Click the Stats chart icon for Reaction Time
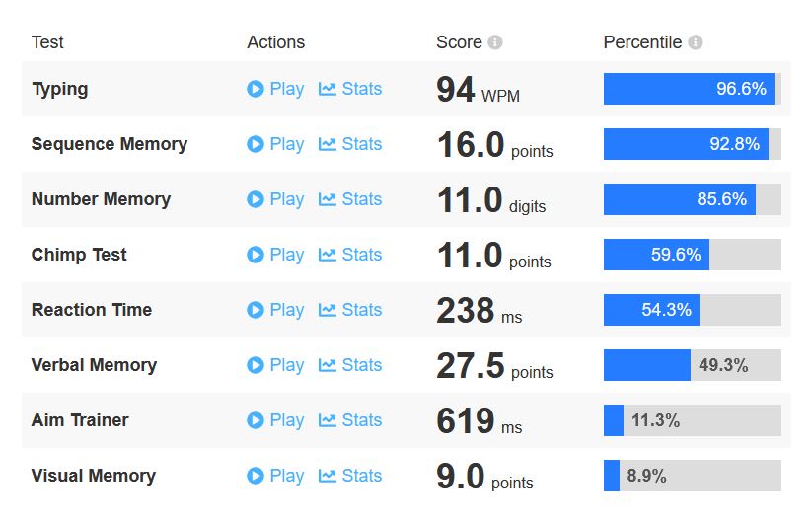The height and width of the screenshot is (523, 812). [328, 310]
